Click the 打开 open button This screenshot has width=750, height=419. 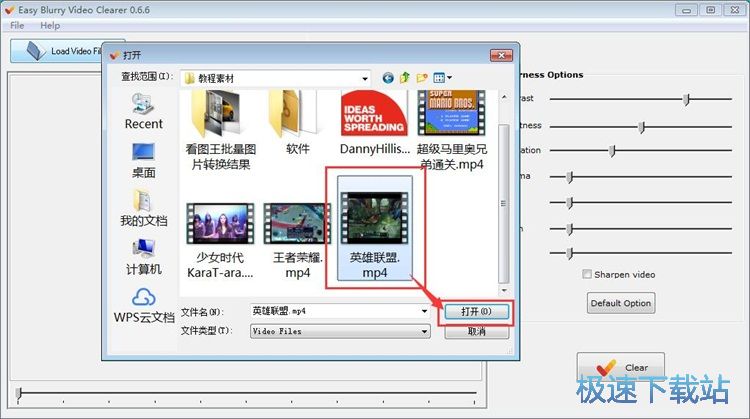pyautogui.click(x=476, y=312)
